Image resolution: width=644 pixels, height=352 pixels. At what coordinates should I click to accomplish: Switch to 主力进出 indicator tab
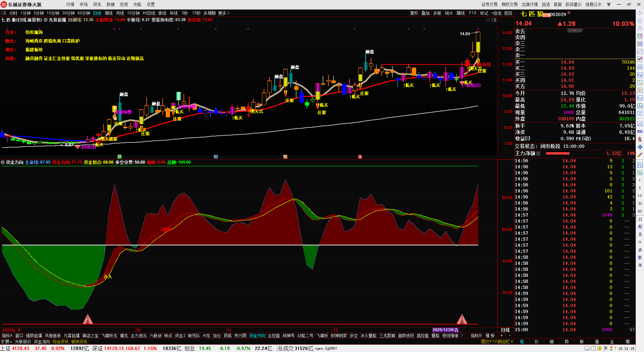[x=139, y=336]
